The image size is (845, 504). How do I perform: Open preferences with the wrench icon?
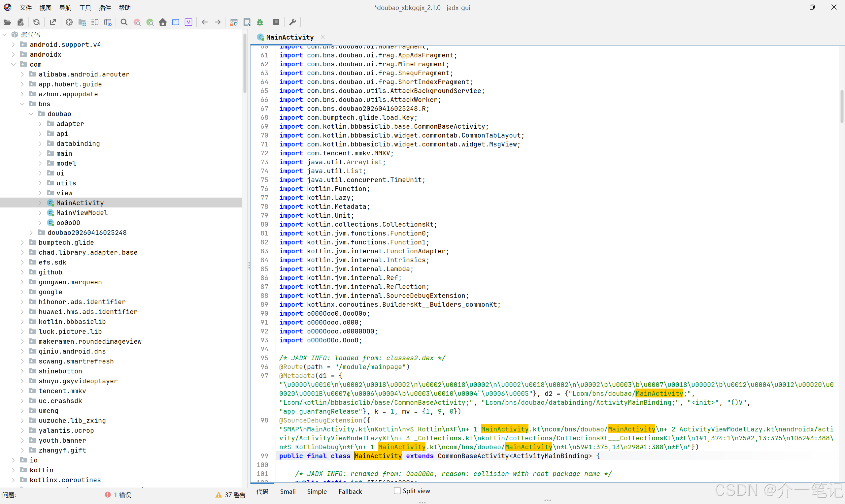pyautogui.click(x=292, y=22)
